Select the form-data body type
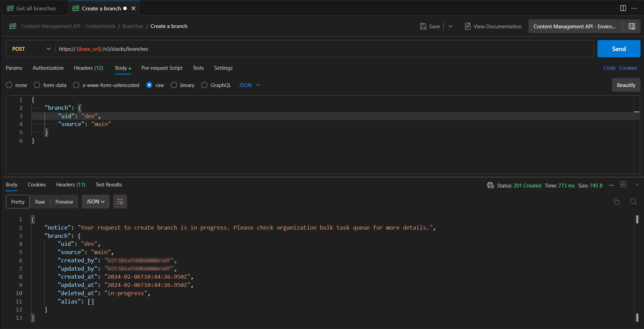This screenshot has height=329, width=644. coord(37,85)
